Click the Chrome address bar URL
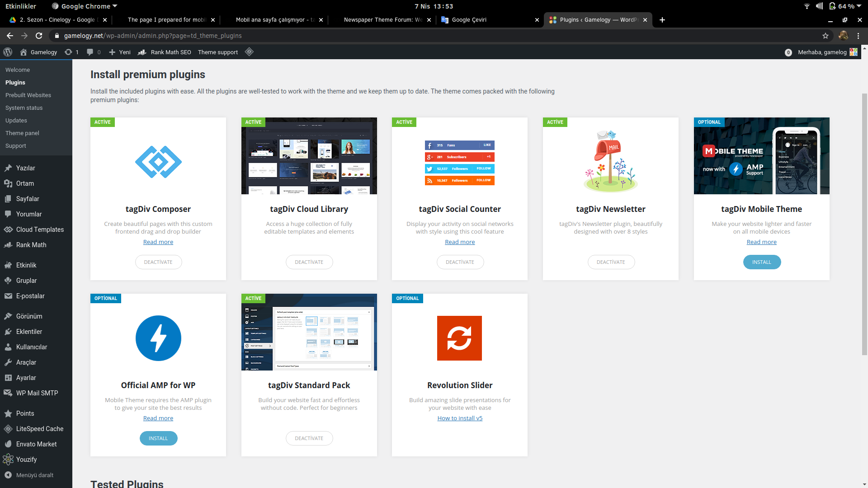 coord(153,36)
